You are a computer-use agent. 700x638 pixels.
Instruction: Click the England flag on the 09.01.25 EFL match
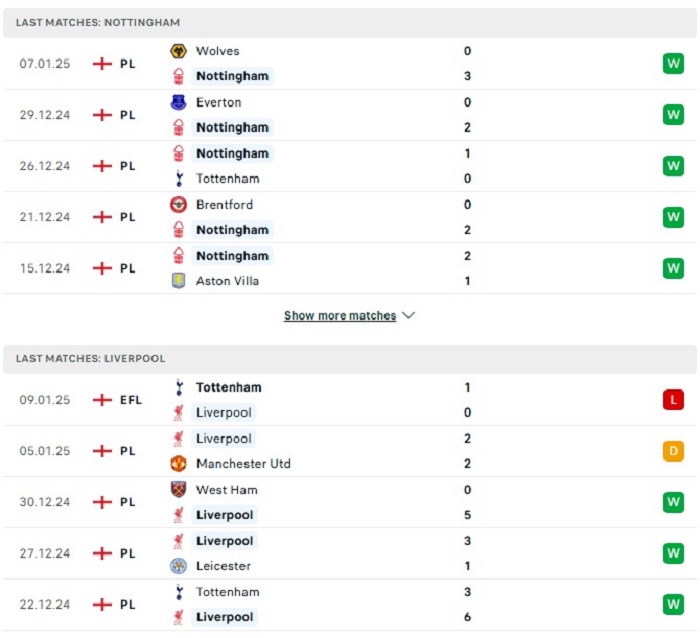coord(102,400)
